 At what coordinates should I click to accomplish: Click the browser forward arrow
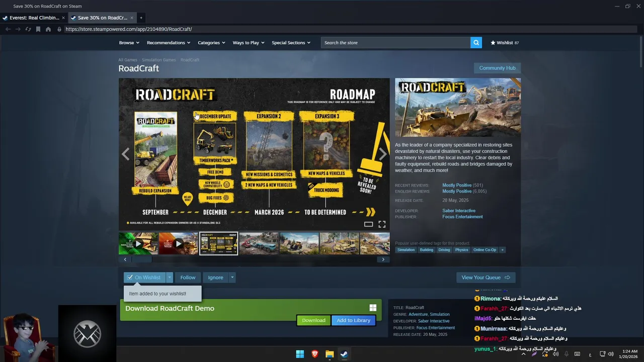click(x=18, y=29)
